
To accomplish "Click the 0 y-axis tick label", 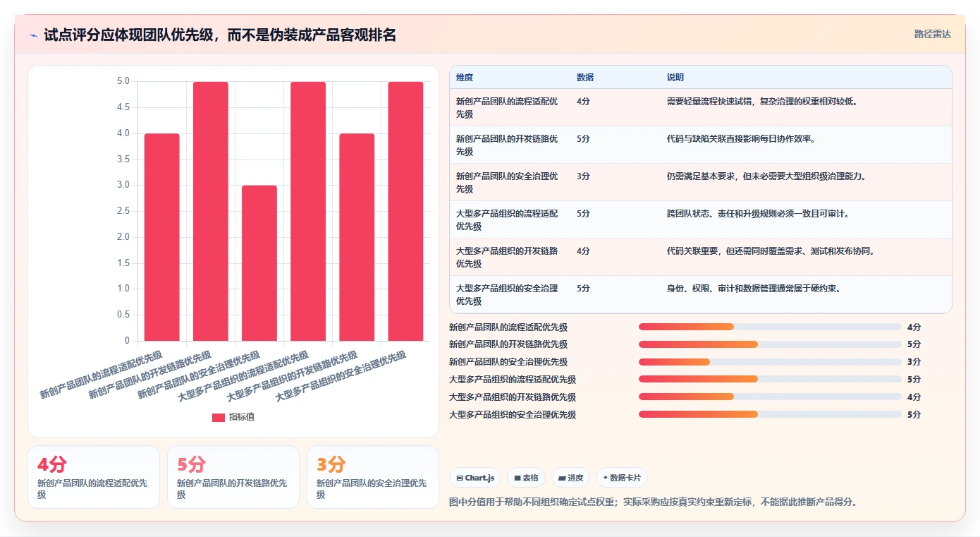I will tap(128, 341).
